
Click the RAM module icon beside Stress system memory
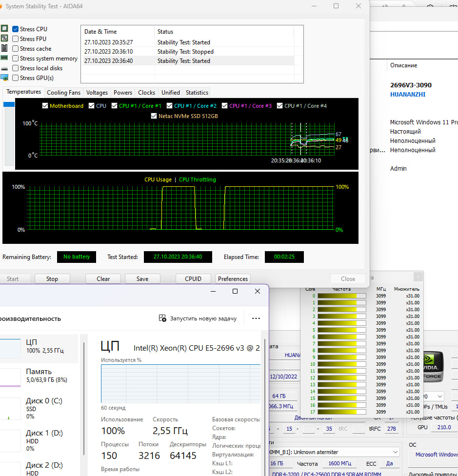tap(4, 58)
